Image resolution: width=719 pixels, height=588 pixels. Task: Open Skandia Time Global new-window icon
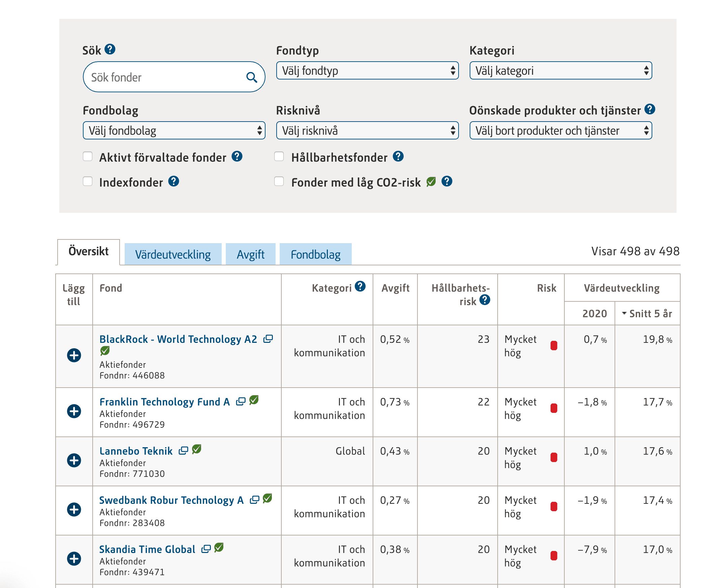[206, 549]
